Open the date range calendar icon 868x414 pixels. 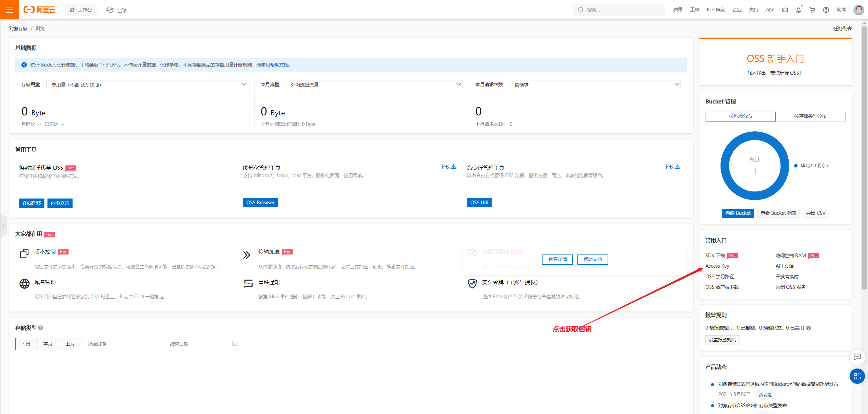pos(235,344)
